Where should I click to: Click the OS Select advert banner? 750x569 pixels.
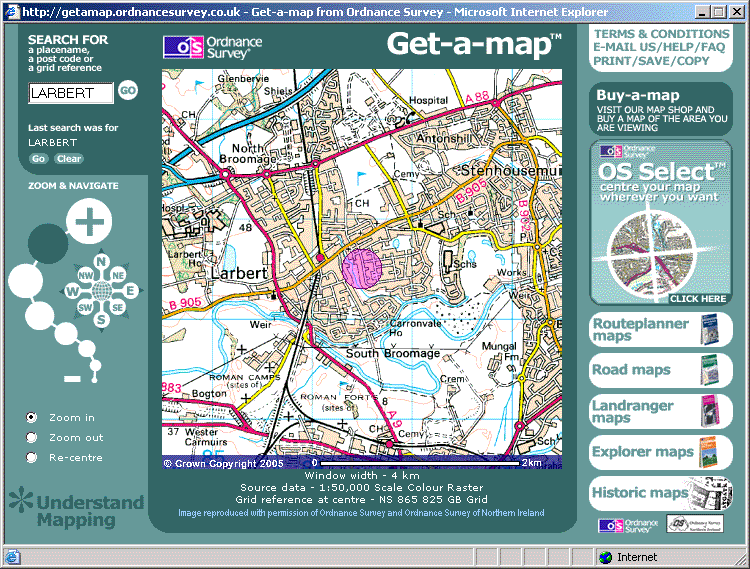click(661, 222)
